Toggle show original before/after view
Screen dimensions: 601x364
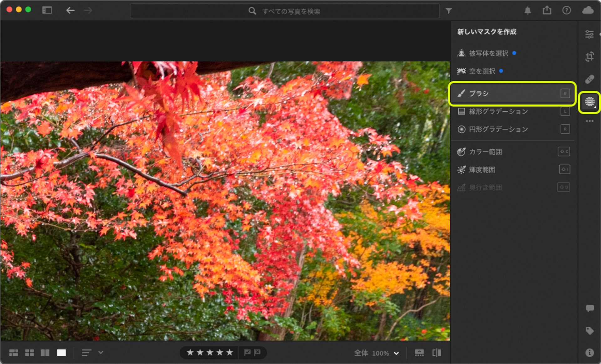pyautogui.click(x=437, y=353)
